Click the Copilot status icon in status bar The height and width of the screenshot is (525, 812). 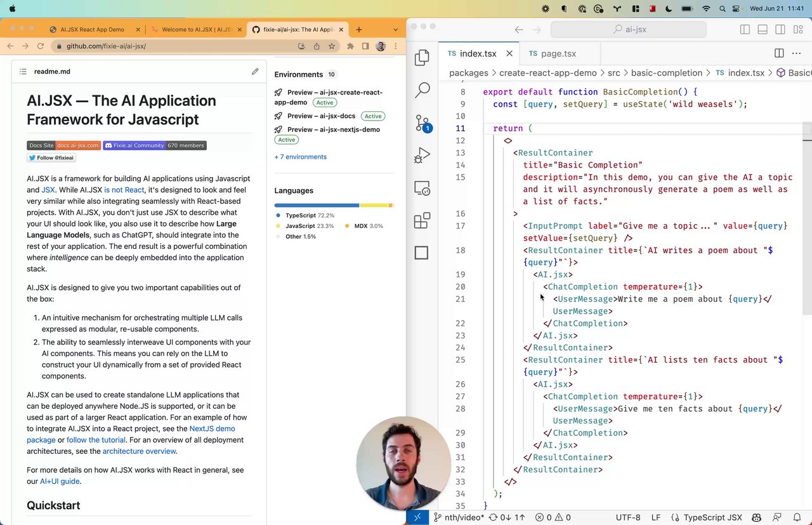756,517
